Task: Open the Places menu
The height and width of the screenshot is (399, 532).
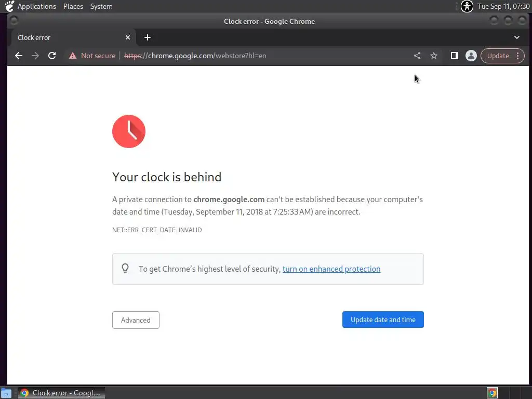Action: pyautogui.click(x=73, y=6)
